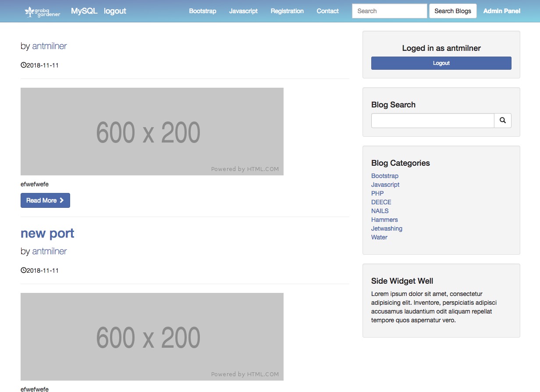Open the Hammers category link
Screen dimensions: 540x392
pyautogui.click(x=384, y=220)
